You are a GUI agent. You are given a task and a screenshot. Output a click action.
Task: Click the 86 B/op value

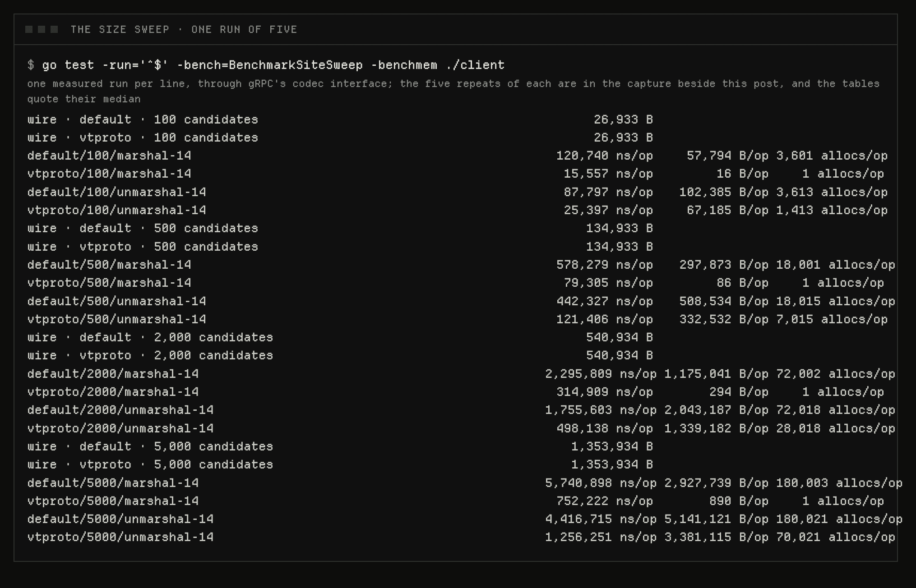click(x=742, y=283)
